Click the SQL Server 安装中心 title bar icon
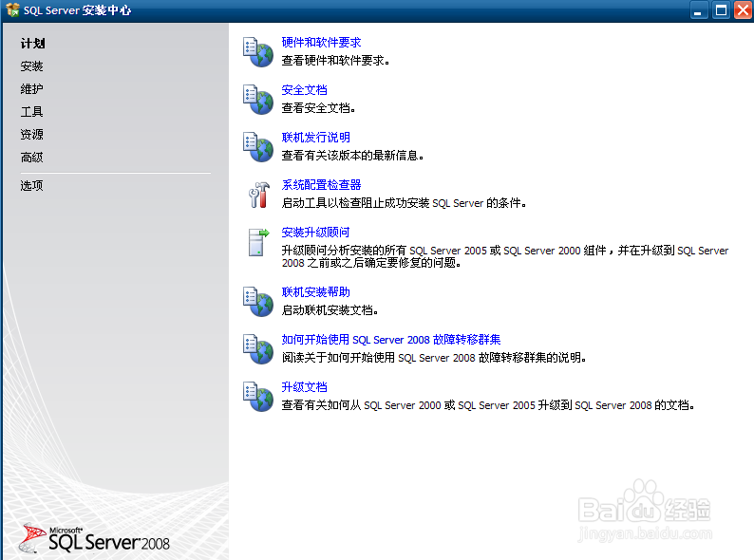The image size is (754, 560). [12, 9]
